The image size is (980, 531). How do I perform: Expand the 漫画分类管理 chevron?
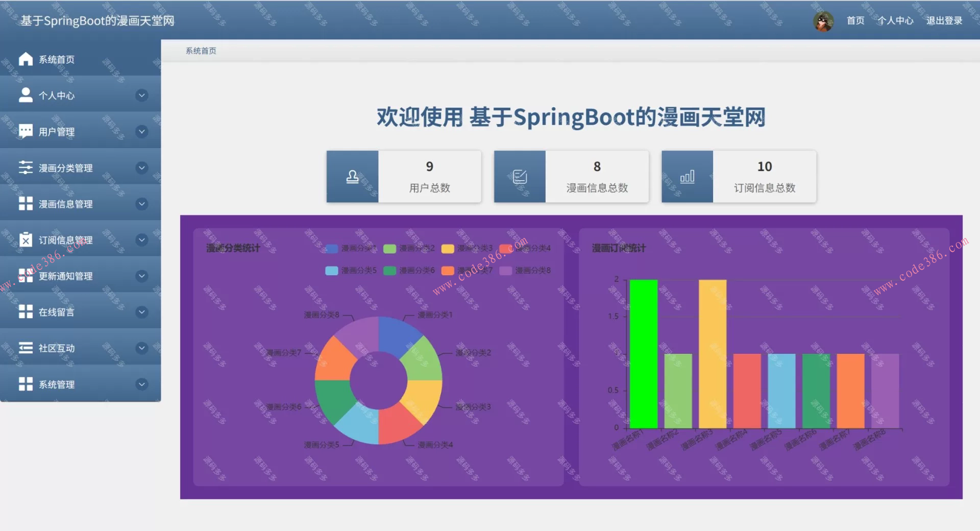point(142,167)
